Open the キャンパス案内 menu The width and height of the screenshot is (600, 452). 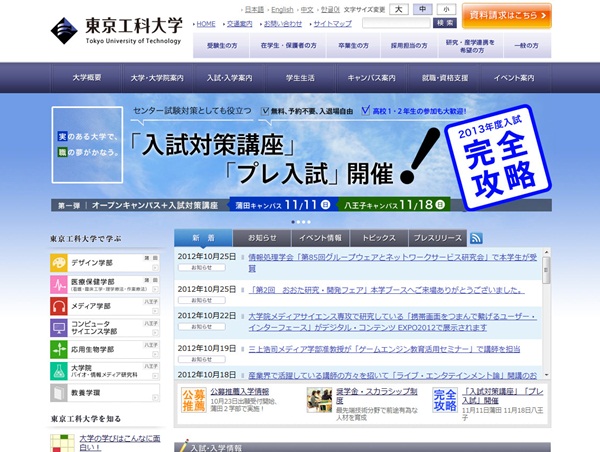(372, 78)
